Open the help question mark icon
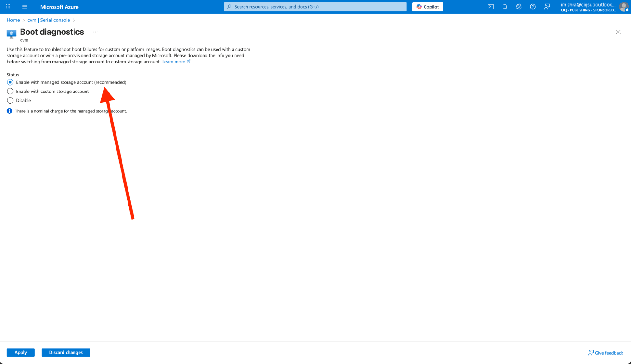631x364 pixels. (533, 7)
